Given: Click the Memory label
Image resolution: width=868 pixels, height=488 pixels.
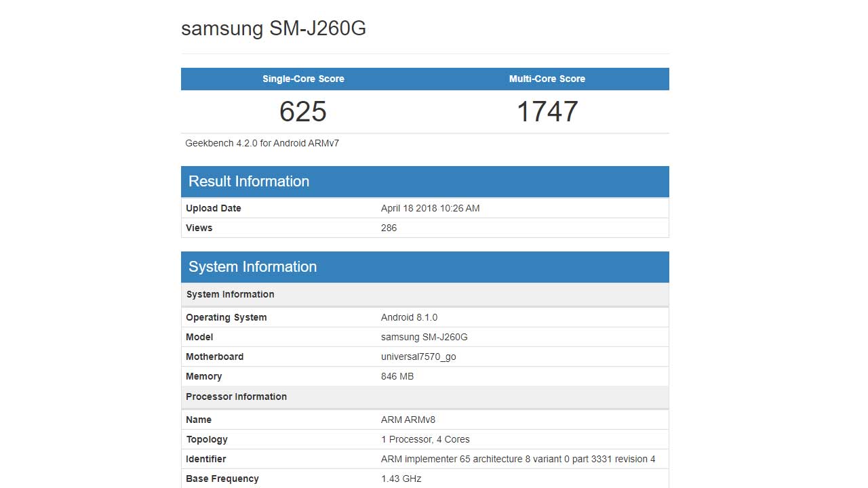Looking at the screenshot, I should point(204,376).
